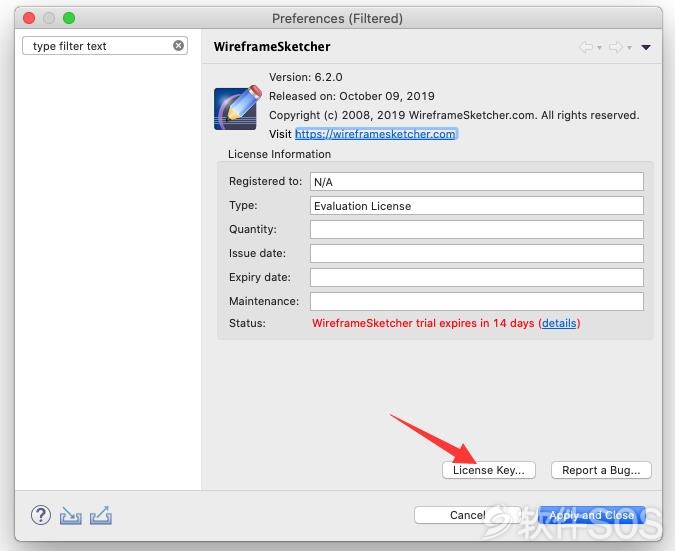Click the trial details link
Screen dimensions: 675x551
click(559, 323)
